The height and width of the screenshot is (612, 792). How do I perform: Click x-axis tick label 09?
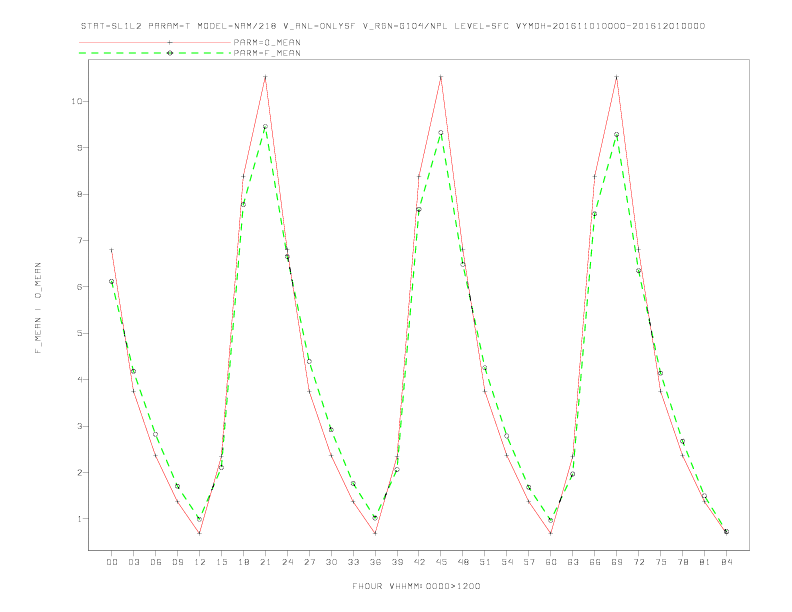tap(177, 562)
